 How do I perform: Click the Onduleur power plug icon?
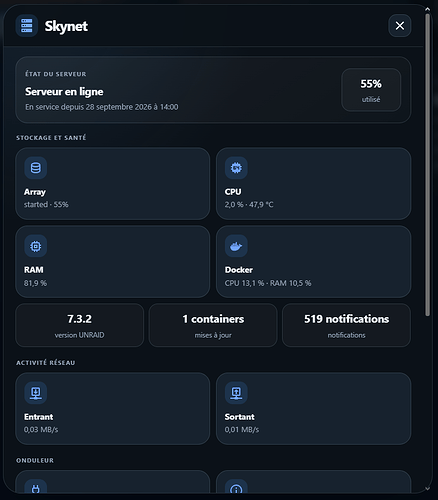[x=36, y=487]
